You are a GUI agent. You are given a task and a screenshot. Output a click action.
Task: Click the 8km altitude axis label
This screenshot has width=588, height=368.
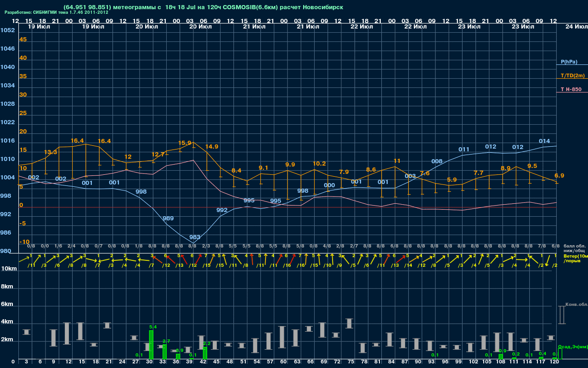(7, 286)
